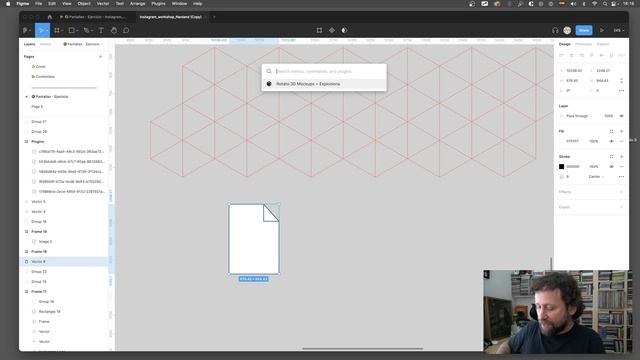Open the Figma main menu icon
The image size is (640, 360).
26,30
